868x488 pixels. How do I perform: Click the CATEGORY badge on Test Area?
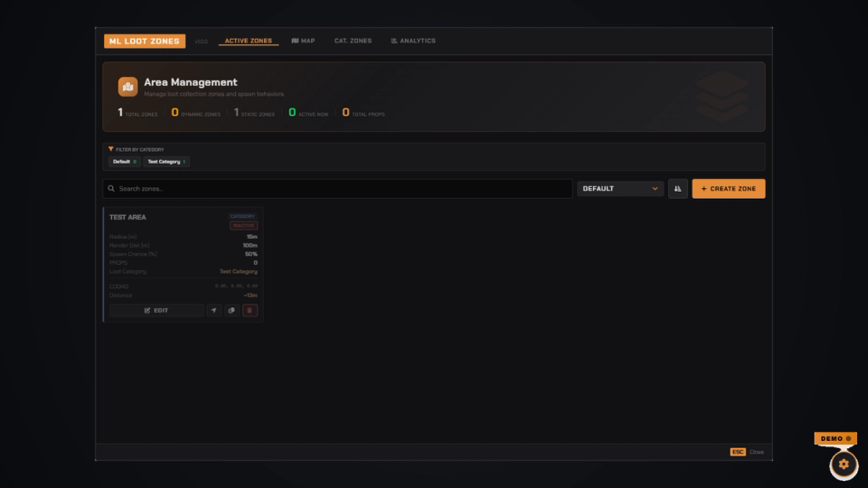pyautogui.click(x=242, y=216)
